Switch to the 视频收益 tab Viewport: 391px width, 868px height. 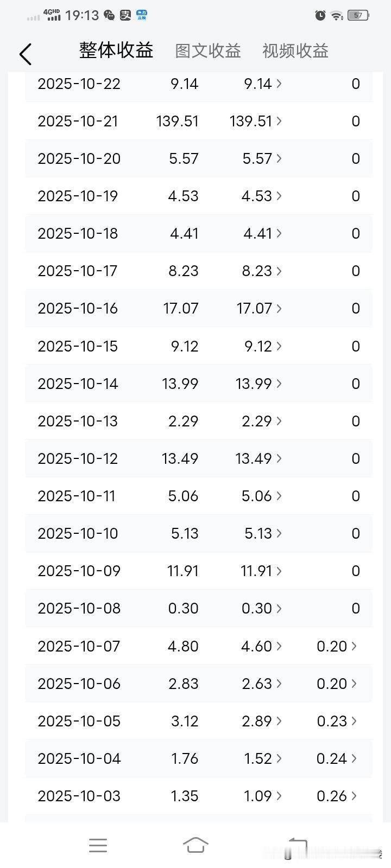pos(295,51)
